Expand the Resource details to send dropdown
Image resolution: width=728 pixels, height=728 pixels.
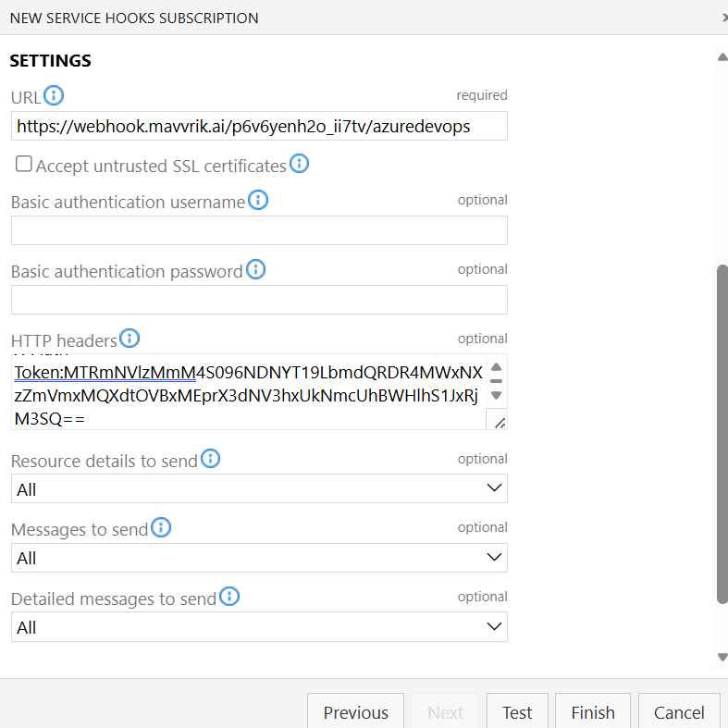pyautogui.click(x=259, y=488)
